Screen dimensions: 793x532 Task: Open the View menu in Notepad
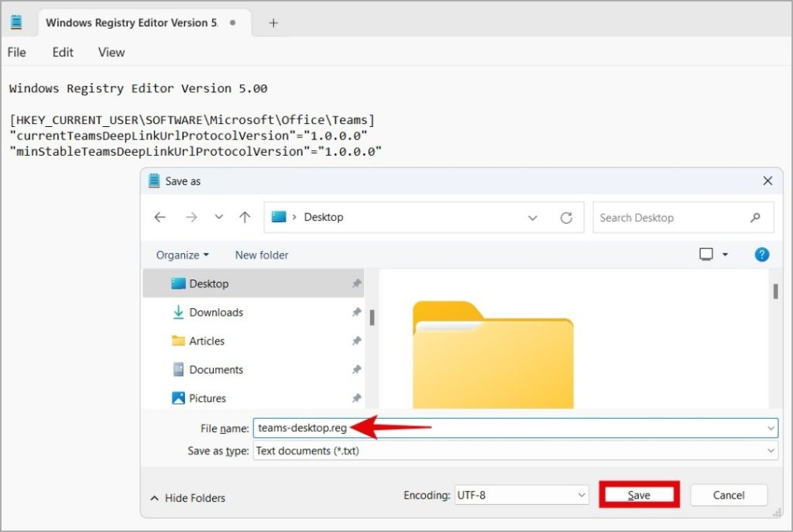pyautogui.click(x=112, y=52)
